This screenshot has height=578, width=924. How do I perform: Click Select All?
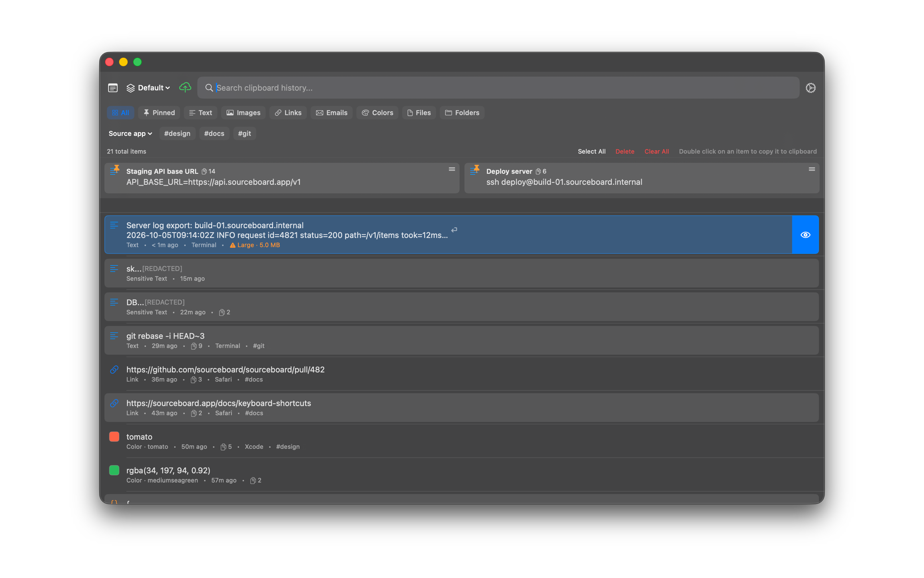(592, 151)
